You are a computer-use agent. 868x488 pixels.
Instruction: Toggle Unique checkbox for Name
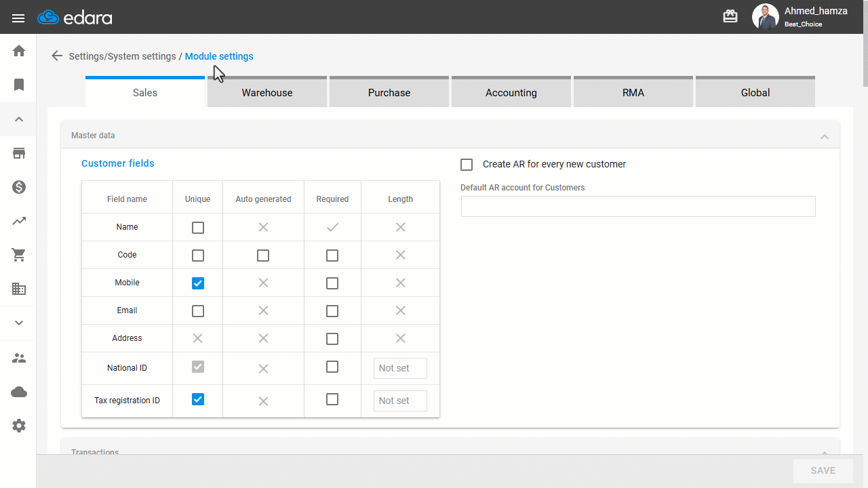(198, 228)
